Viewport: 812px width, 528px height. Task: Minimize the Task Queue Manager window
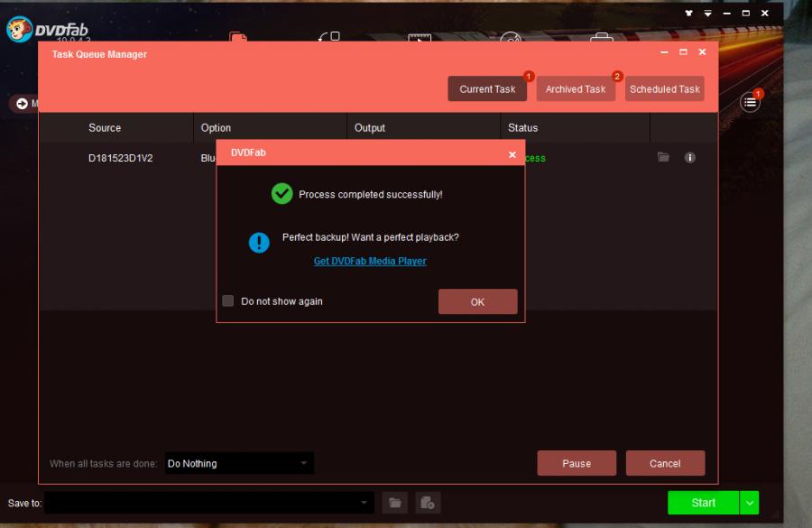pyautogui.click(x=664, y=52)
